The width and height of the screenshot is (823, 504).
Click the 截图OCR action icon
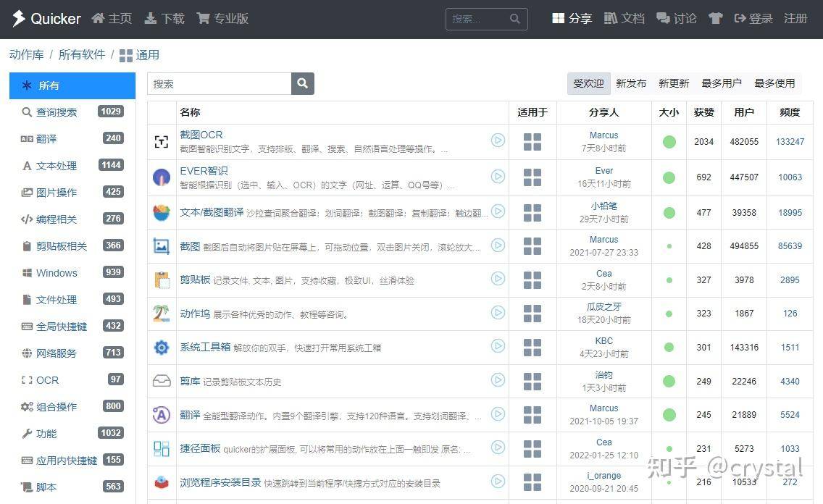pyautogui.click(x=162, y=142)
